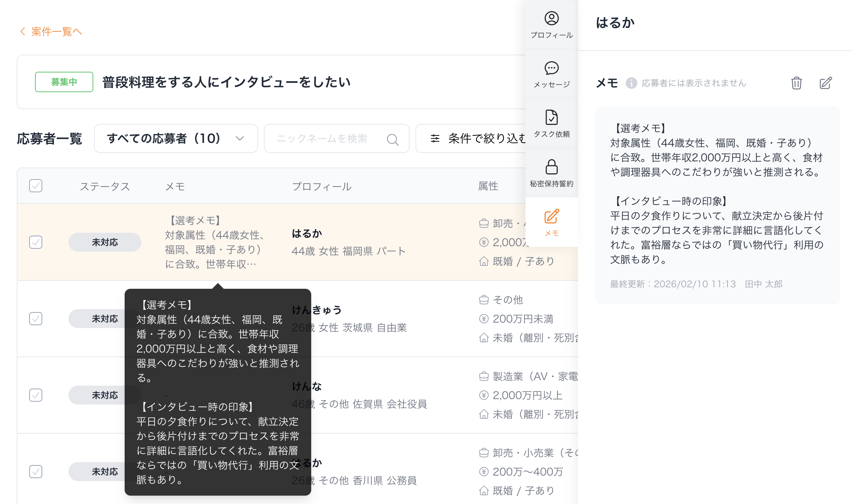Edit memo with pencil icon
852x504 pixels.
(x=825, y=83)
